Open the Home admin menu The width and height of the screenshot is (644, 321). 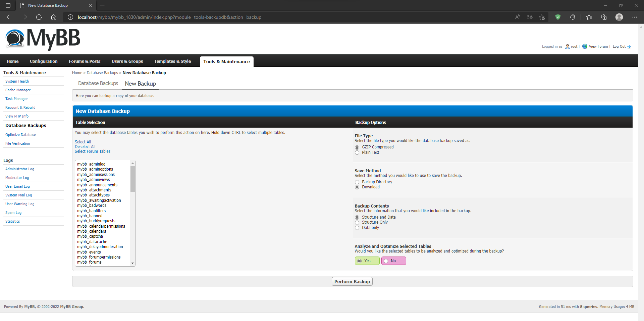click(13, 61)
